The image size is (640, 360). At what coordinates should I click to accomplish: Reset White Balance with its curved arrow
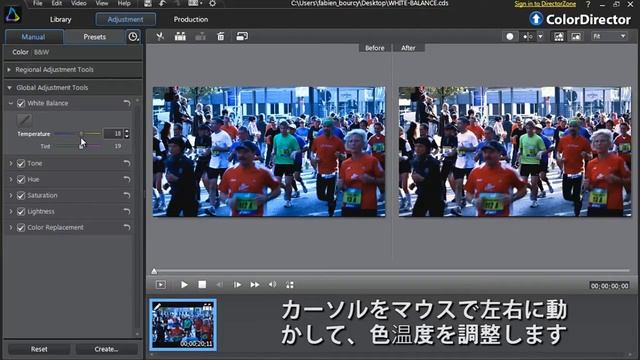click(x=127, y=104)
